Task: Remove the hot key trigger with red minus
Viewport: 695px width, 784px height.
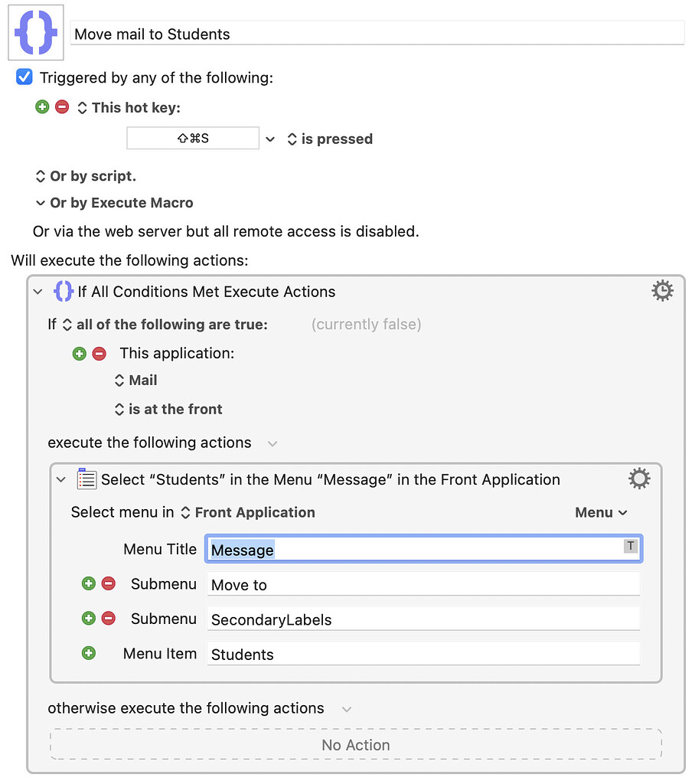Action: [x=61, y=106]
